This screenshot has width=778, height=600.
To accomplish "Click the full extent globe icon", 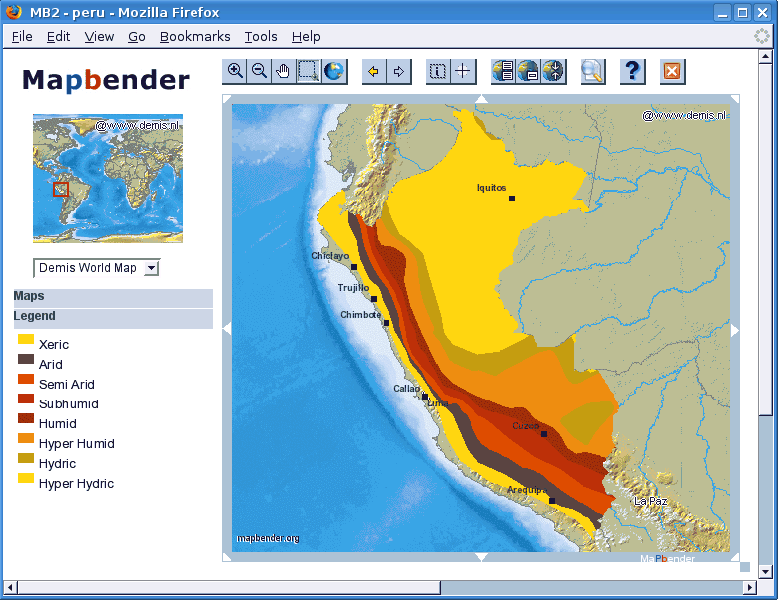I will (x=334, y=71).
